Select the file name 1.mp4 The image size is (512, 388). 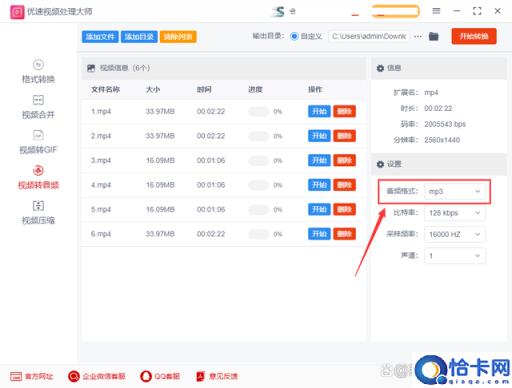[101, 111]
